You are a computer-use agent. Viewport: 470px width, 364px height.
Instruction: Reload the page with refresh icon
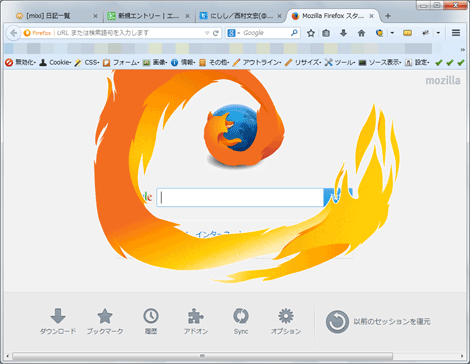tap(216, 33)
